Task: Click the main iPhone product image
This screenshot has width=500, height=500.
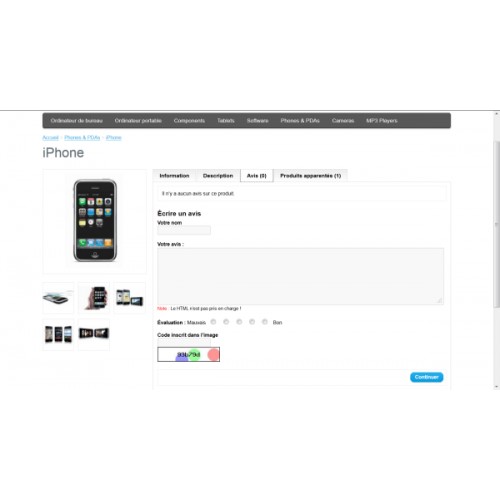Action: coord(95,221)
